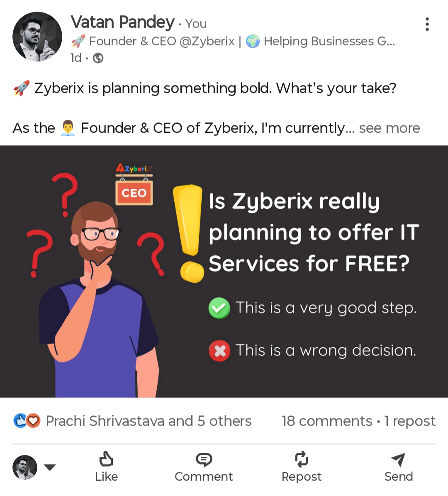View the 1 repost link

click(x=410, y=421)
